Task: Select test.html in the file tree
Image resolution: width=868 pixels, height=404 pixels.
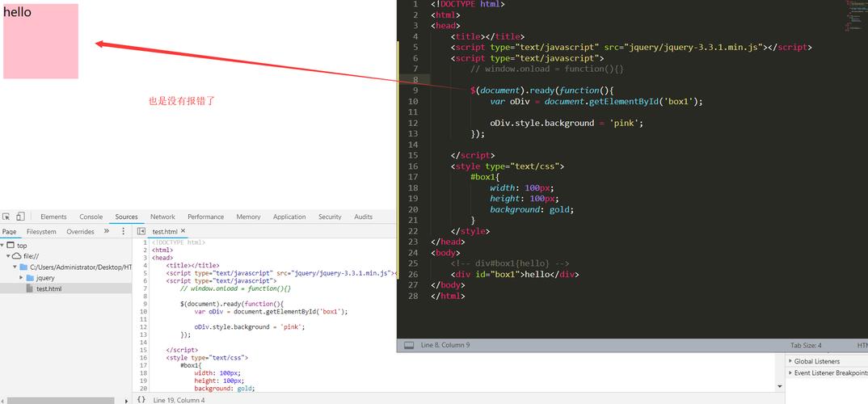Action: coord(48,288)
